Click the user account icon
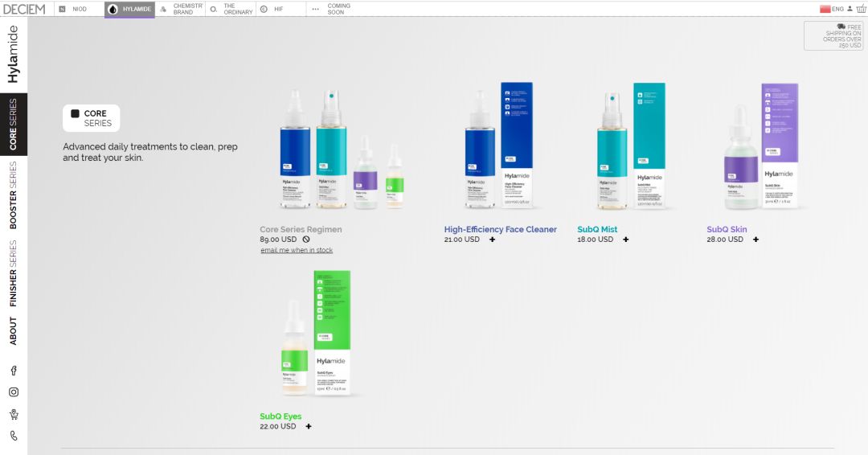 pos(850,9)
